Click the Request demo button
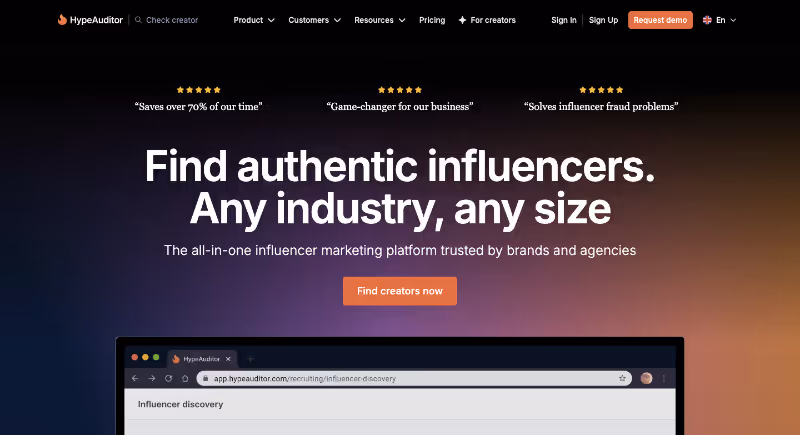This screenshot has height=435, width=800. tap(660, 20)
